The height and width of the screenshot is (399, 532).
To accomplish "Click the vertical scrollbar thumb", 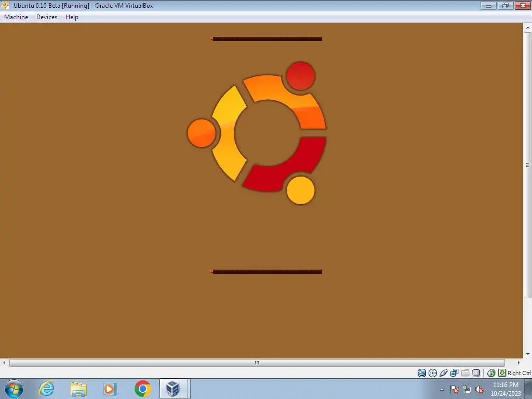I will 528,165.
